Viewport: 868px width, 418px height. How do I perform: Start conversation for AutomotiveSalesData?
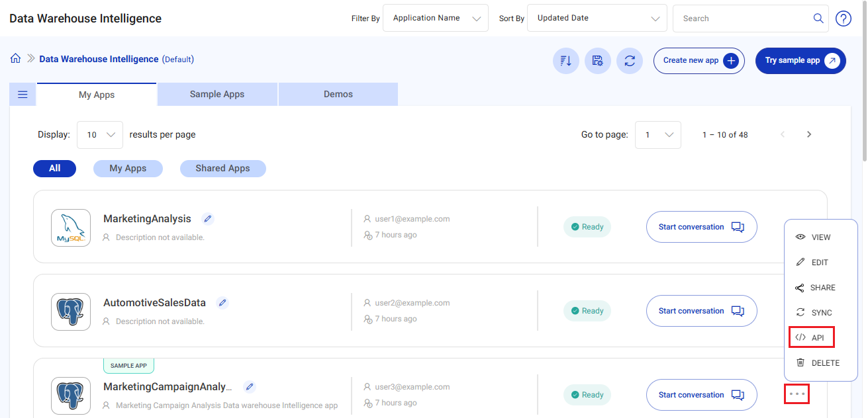point(701,311)
